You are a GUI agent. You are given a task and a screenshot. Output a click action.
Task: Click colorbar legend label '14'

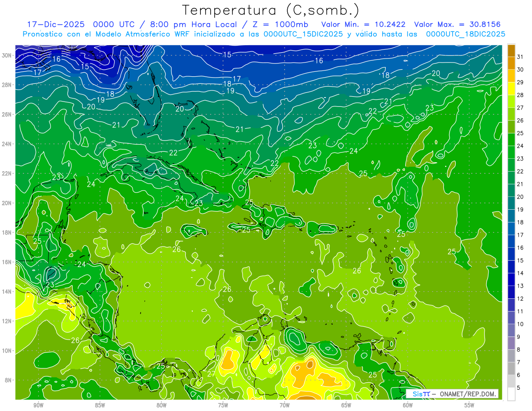pos(520,273)
